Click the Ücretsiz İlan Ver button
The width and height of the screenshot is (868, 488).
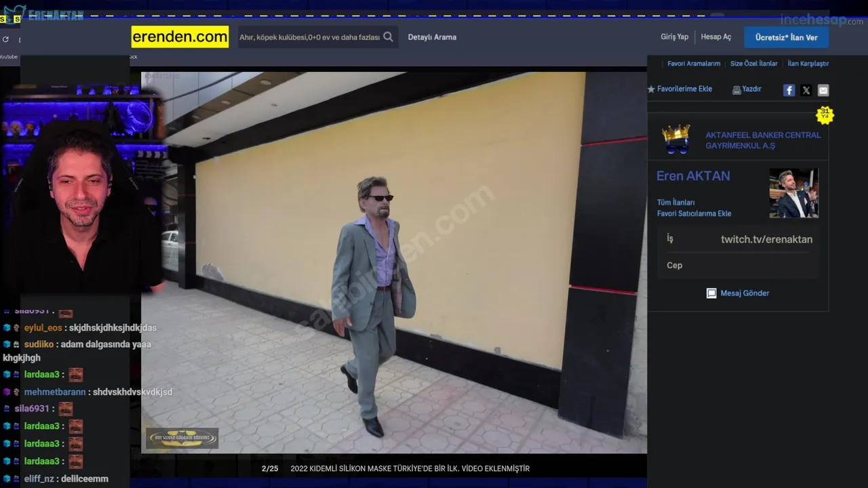coord(787,37)
